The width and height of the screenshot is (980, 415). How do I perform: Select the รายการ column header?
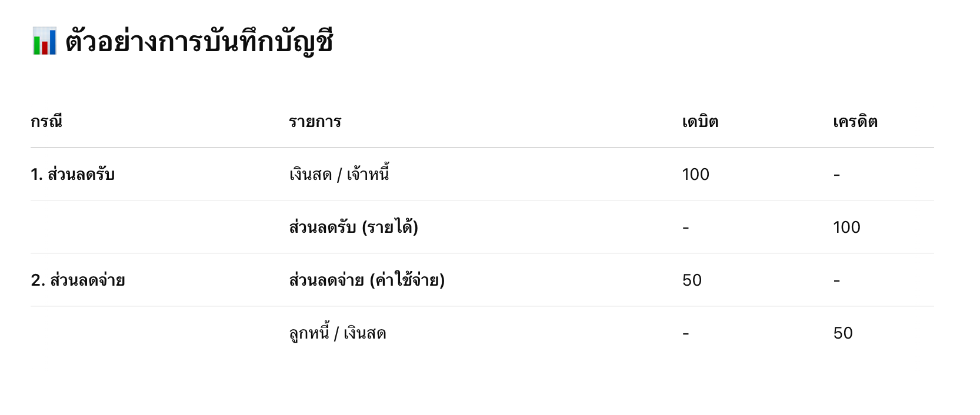coord(315,122)
